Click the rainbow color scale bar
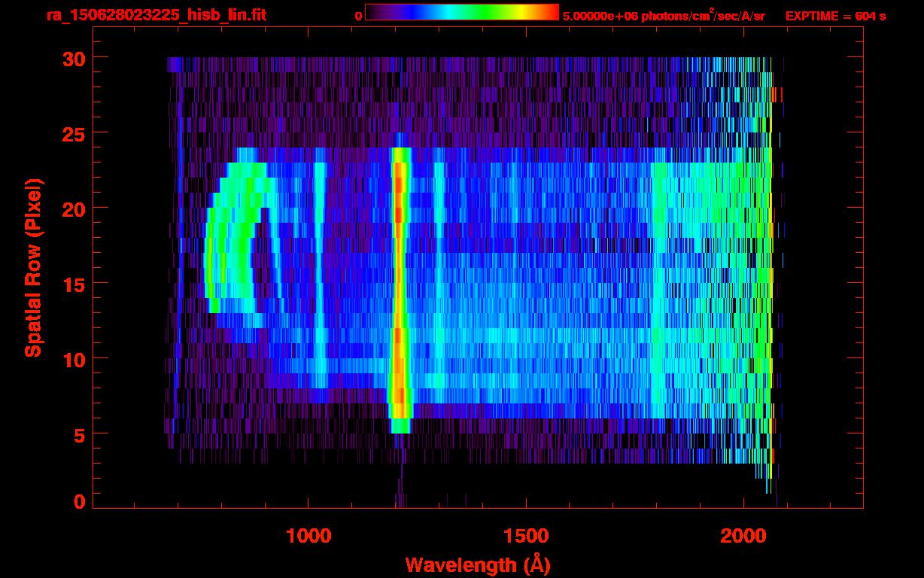 click(x=461, y=13)
